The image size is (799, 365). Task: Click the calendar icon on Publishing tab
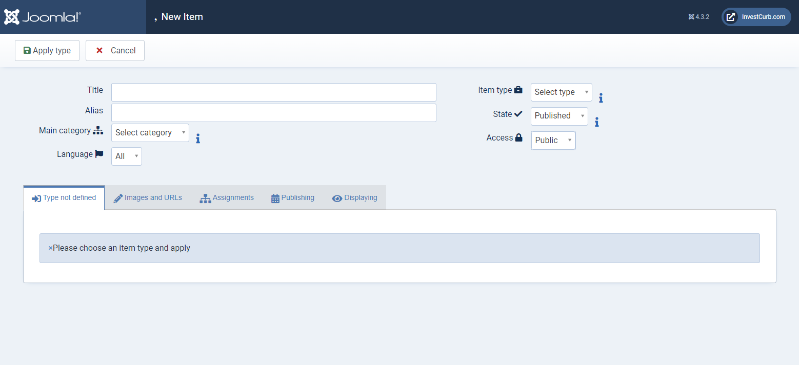[275, 198]
